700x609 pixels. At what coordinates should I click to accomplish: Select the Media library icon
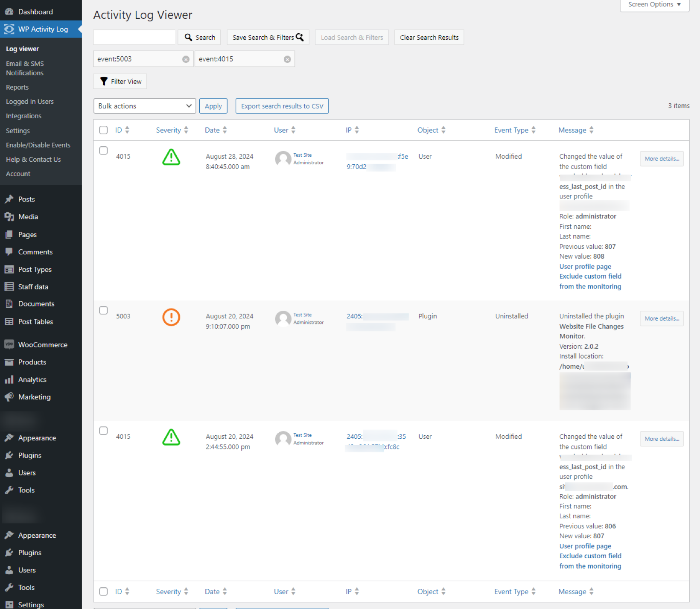click(x=9, y=216)
